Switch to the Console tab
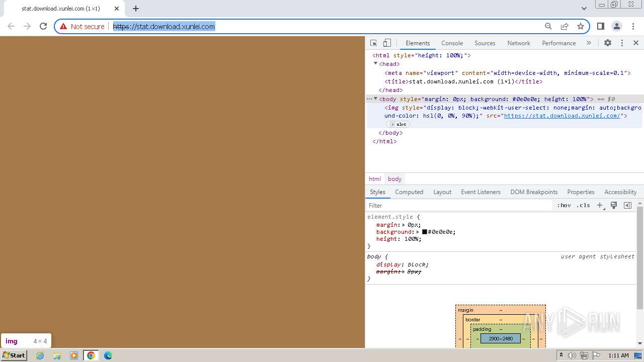The width and height of the screenshot is (644, 362). tap(452, 43)
